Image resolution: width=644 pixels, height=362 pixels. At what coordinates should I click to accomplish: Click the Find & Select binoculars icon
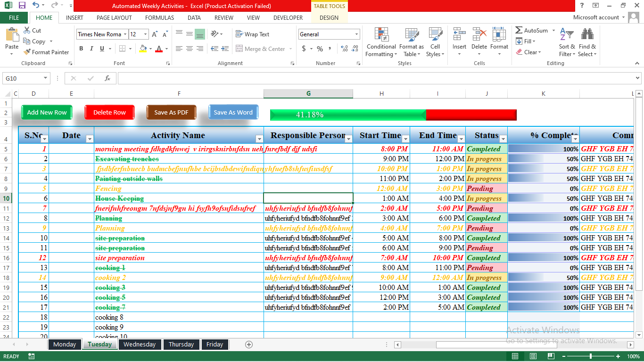pyautogui.click(x=587, y=35)
